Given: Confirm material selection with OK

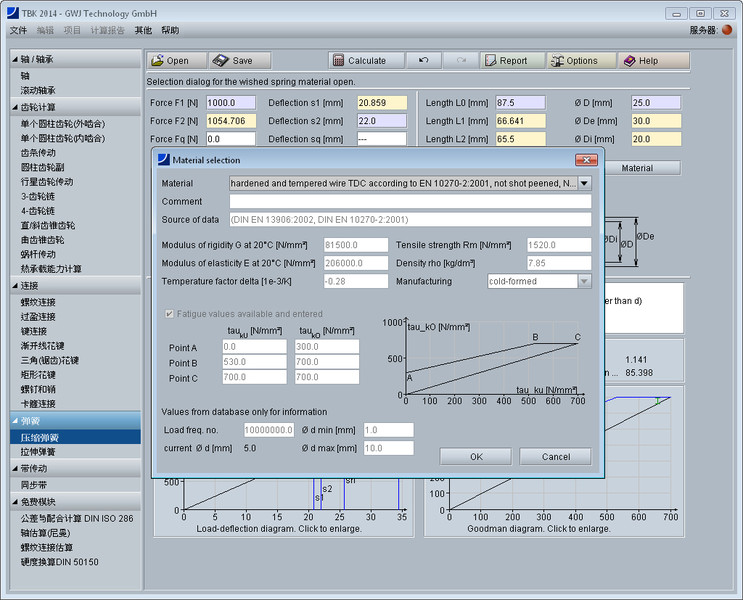Looking at the screenshot, I should click(x=476, y=456).
